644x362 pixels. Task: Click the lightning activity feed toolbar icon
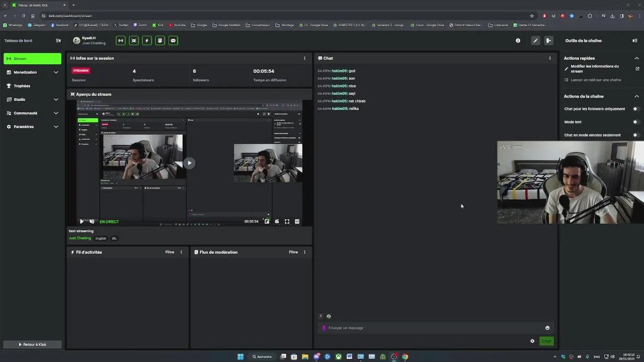tap(147, 41)
